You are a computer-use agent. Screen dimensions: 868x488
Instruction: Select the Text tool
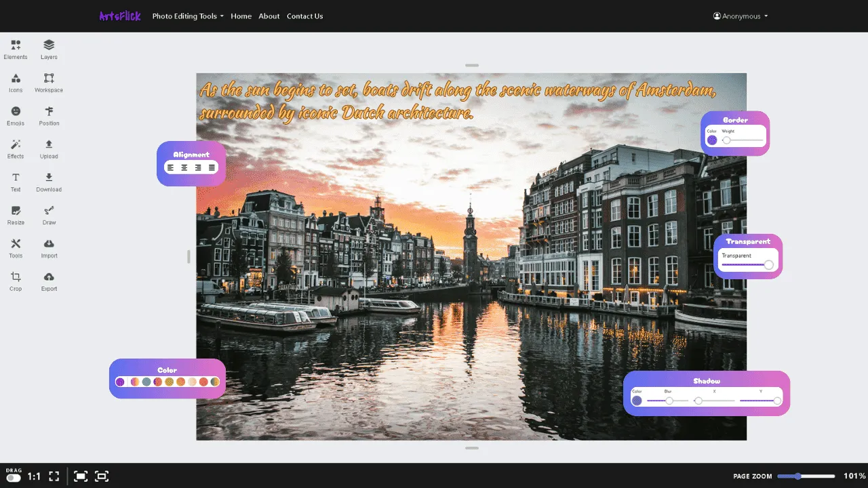click(16, 182)
